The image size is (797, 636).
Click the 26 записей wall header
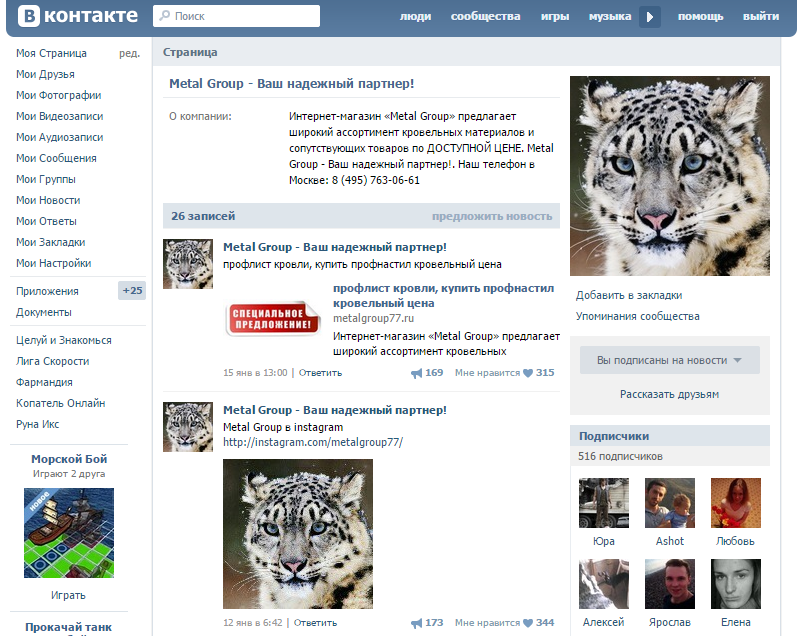[203, 216]
